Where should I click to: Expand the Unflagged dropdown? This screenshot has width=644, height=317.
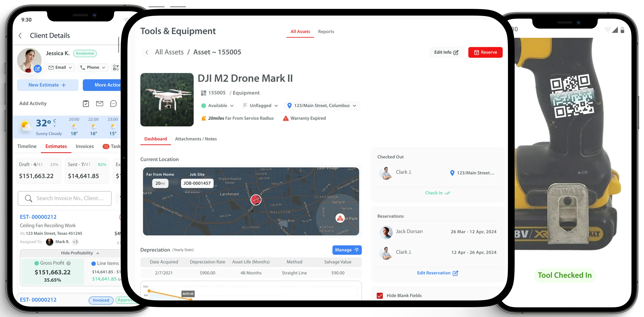(276, 106)
